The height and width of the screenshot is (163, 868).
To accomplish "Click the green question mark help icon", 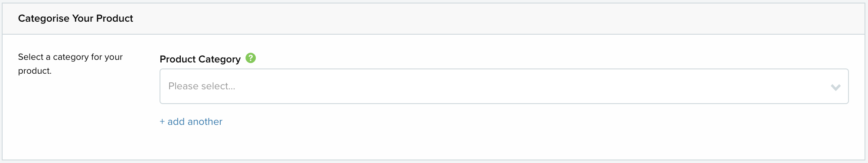I will (x=251, y=58).
